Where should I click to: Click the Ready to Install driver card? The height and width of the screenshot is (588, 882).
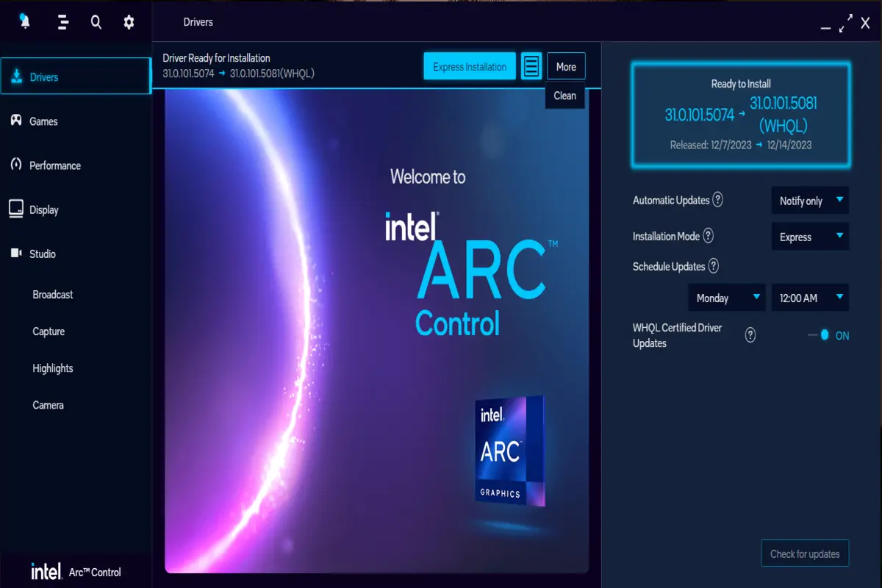(741, 115)
